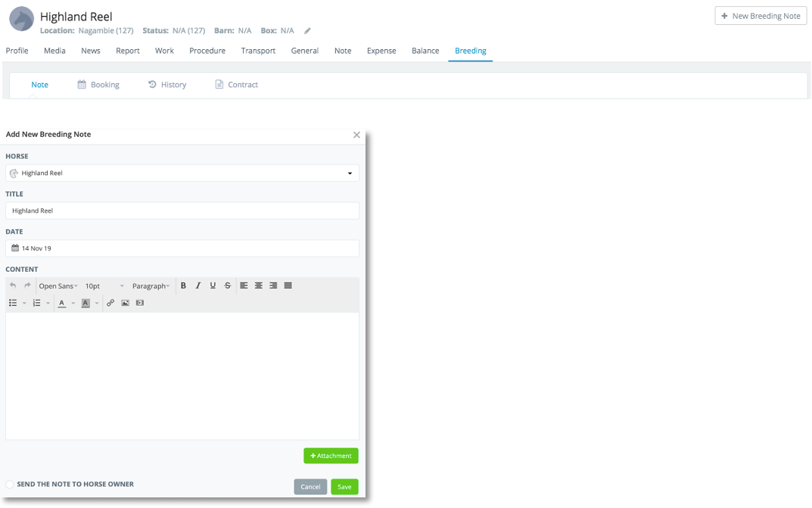This screenshot has height=508, width=812.
Task: Apply italic formatting to the note
Action: (198, 285)
